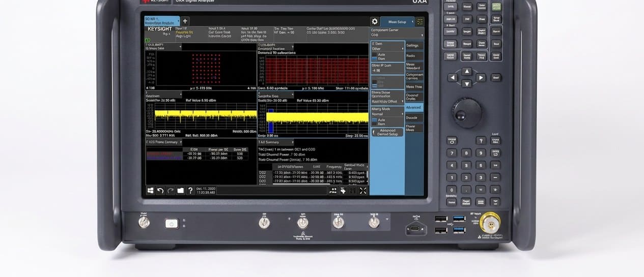Screen dimensions: 644x277
Task: Add a new screen with the plus icon
Action: coord(185,21)
